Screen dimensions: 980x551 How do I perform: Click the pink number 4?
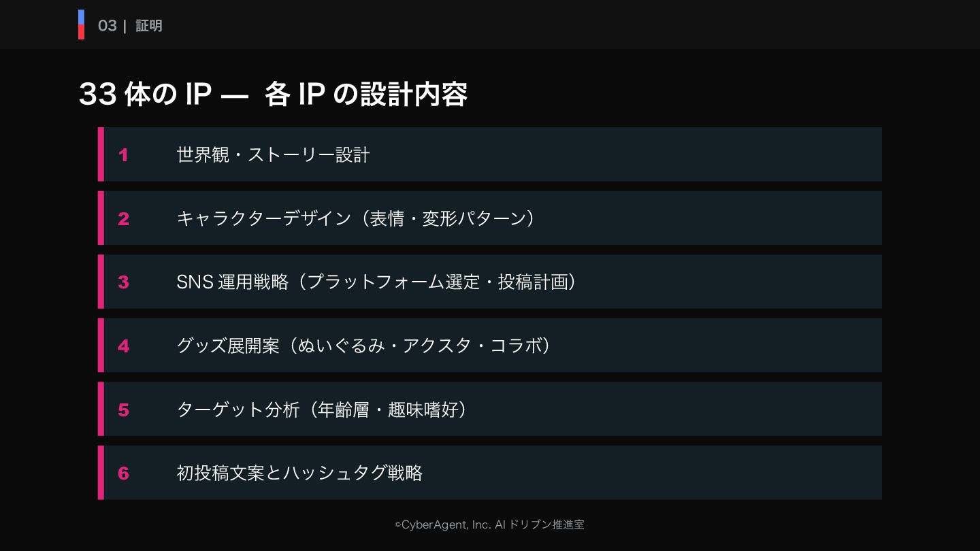tap(123, 346)
